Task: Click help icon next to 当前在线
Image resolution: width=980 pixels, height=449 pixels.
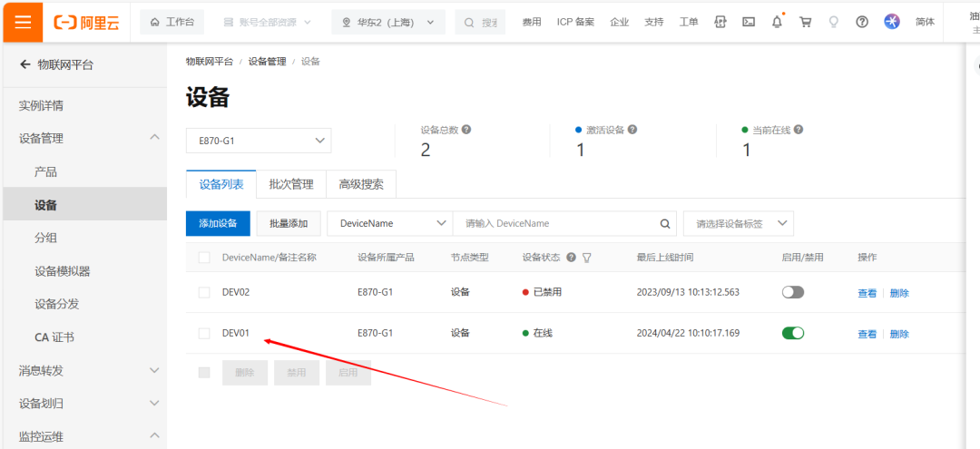Action: pos(799,130)
